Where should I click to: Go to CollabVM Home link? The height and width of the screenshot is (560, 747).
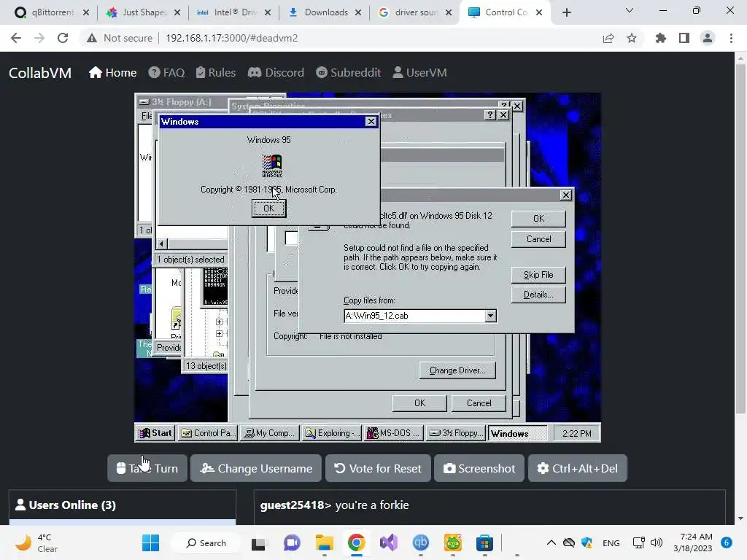tap(113, 73)
